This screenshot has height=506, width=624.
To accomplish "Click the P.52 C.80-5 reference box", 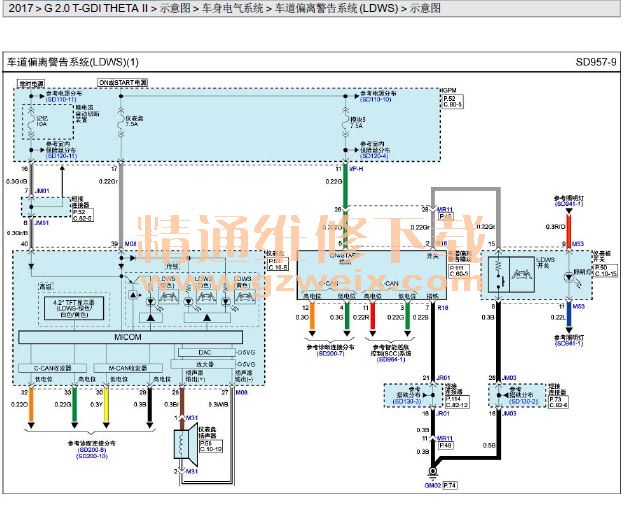I will click(x=452, y=101).
